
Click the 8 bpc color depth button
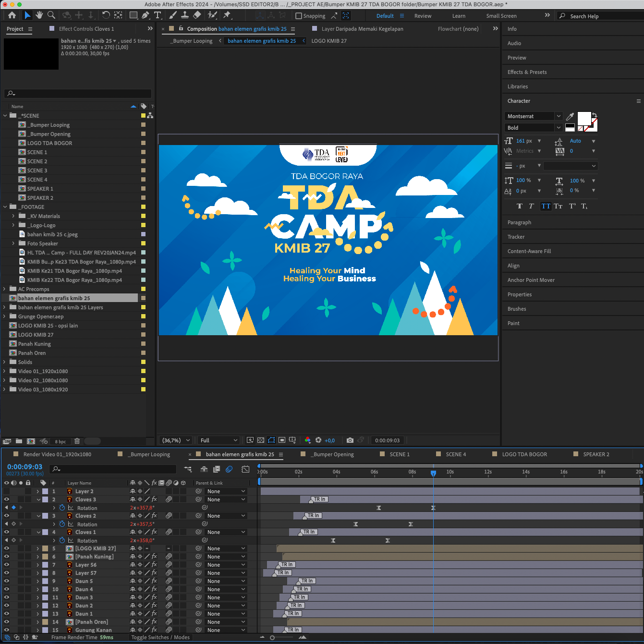point(61,441)
